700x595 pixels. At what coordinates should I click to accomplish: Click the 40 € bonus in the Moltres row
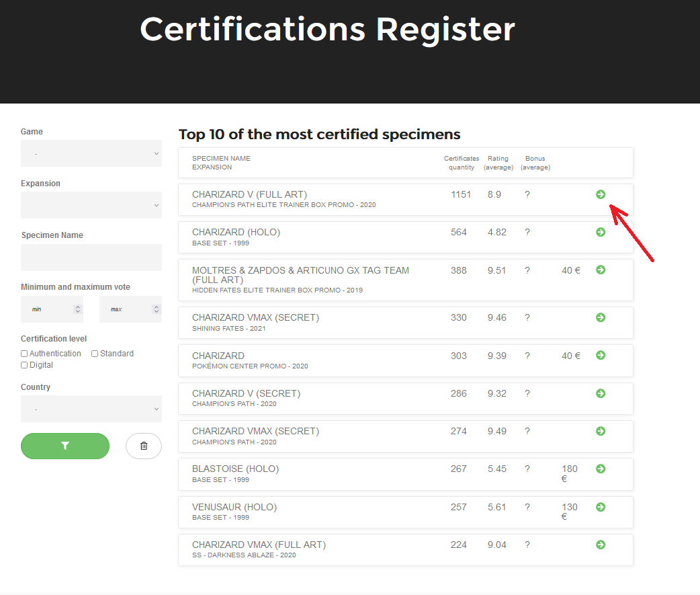[x=571, y=270]
